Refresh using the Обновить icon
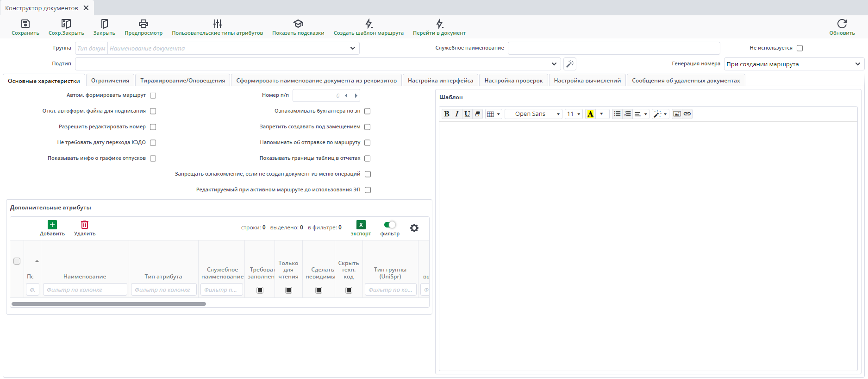Viewport: 868px width, 379px height. tap(842, 24)
